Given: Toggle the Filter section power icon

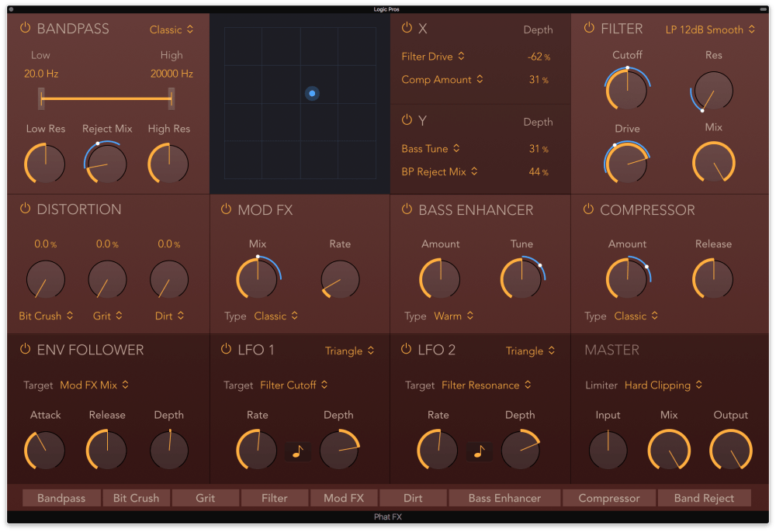Looking at the screenshot, I should pyautogui.click(x=589, y=28).
